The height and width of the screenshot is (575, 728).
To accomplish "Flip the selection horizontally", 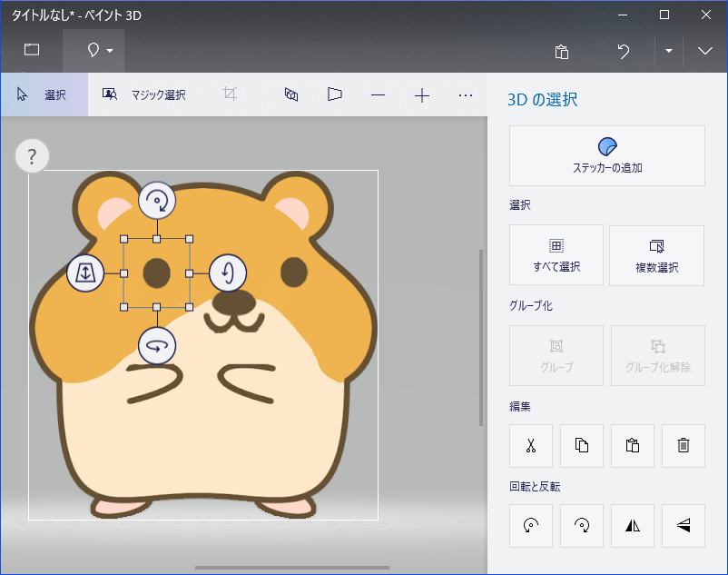I will (x=632, y=526).
